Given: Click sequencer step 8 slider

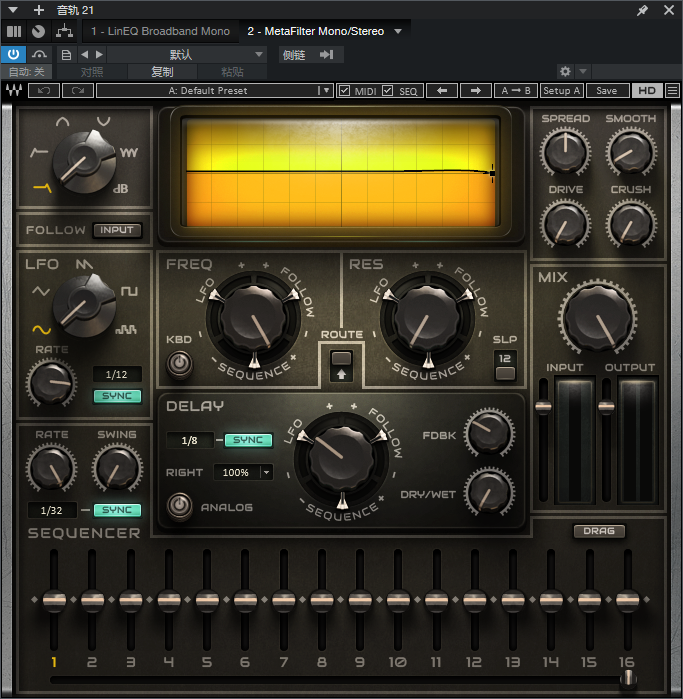Looking at the screenshot, I should (x=322, y=600).
